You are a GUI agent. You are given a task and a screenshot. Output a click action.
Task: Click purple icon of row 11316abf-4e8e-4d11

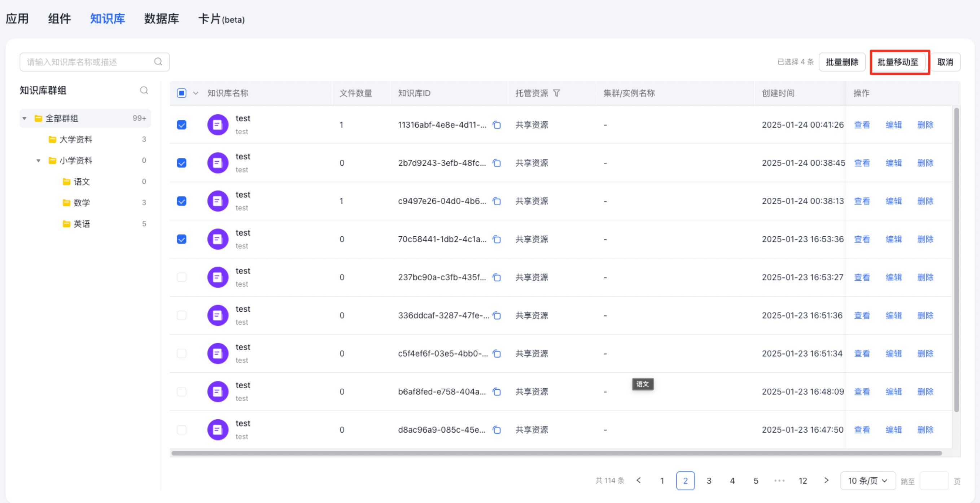(x=218, y=125)
